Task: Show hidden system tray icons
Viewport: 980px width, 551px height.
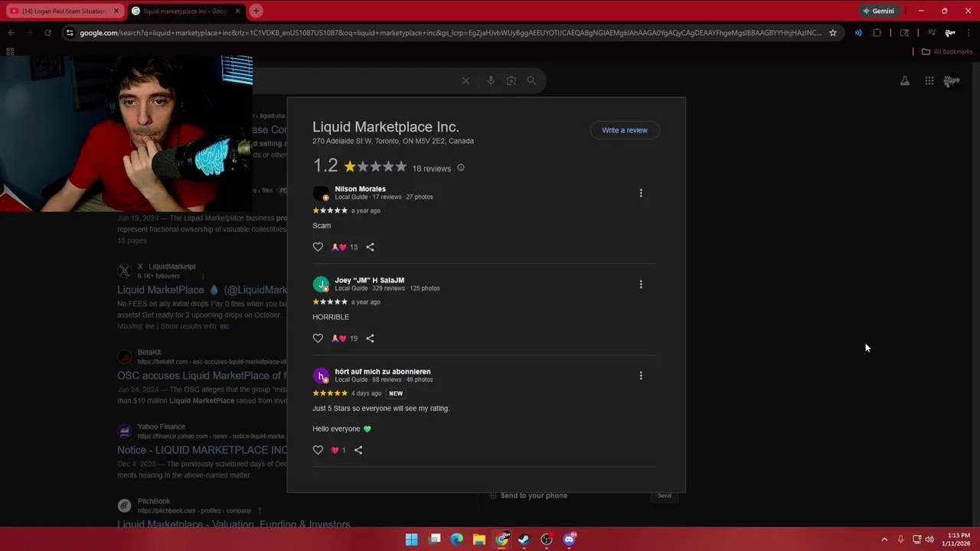Action: pyautogui.click(x=884, y=540)
